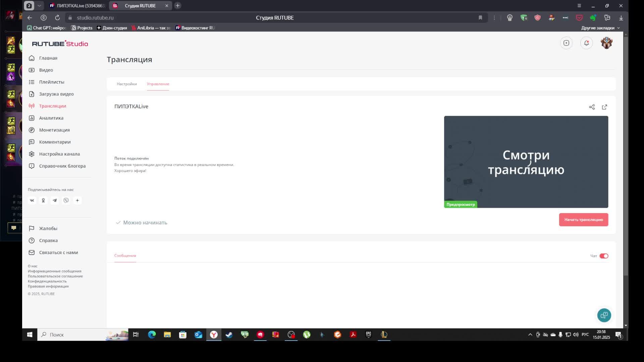Open the browser downloads icon
Viewport: 644px width, 362px height.
point(621,18)
